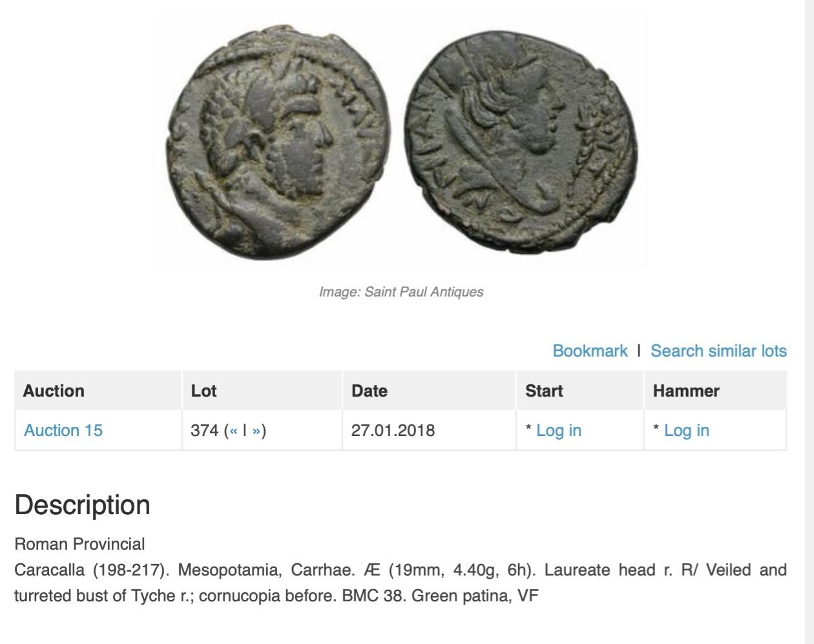Click the Lot column header
Image resolution: width=814 pixels, height=644 pixels.
tap(203, 391)
